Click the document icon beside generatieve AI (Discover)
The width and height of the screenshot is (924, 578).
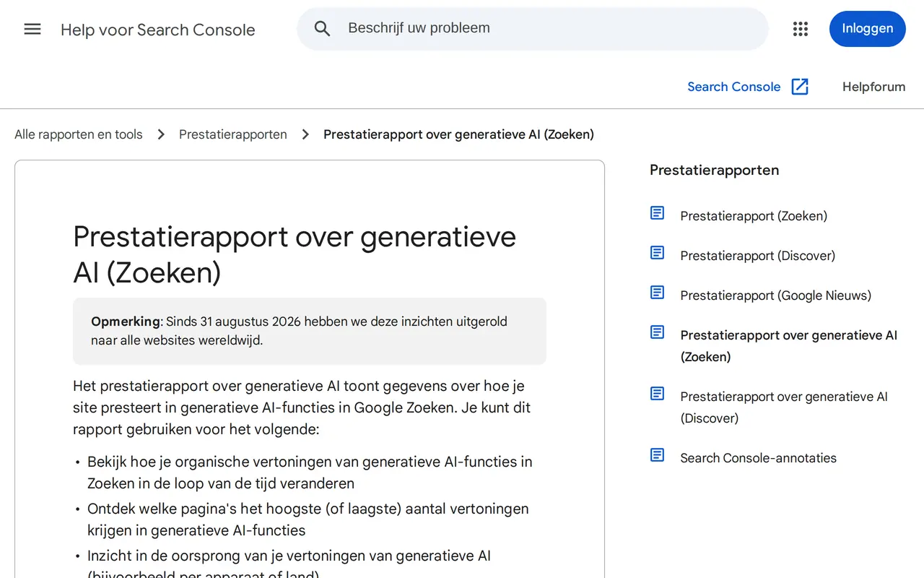pos(657,394)
